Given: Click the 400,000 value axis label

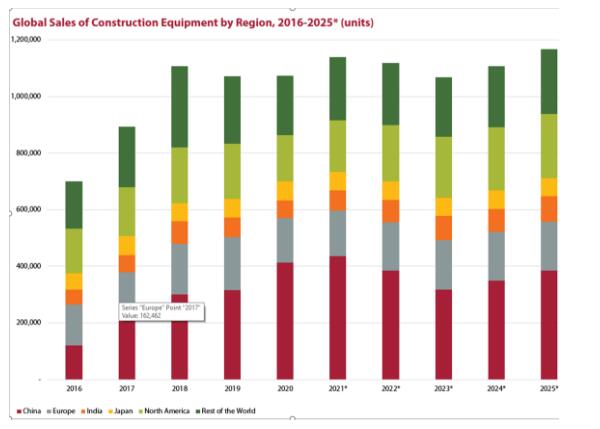Looking at the screenshot, I should click(28, 266).
